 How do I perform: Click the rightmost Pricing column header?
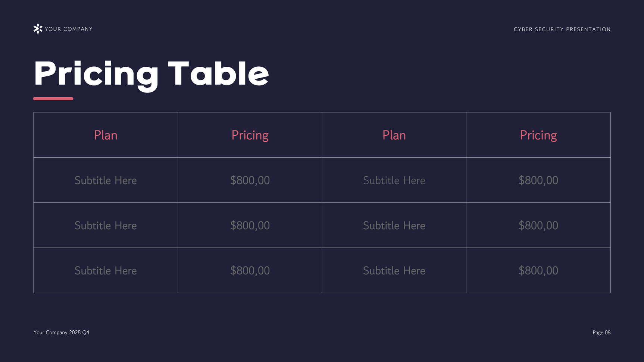(x=538, y=135)
